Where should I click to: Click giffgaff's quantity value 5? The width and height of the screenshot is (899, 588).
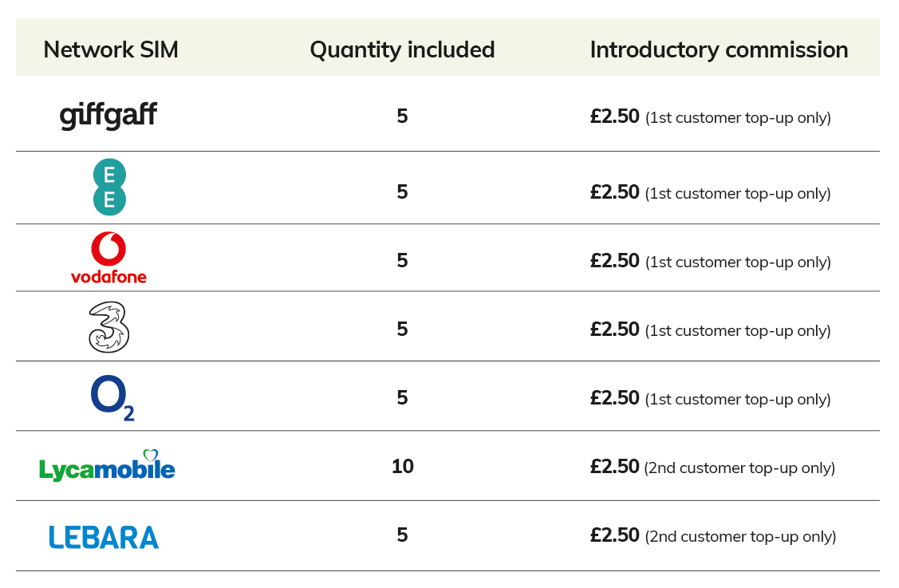[403, 116]
